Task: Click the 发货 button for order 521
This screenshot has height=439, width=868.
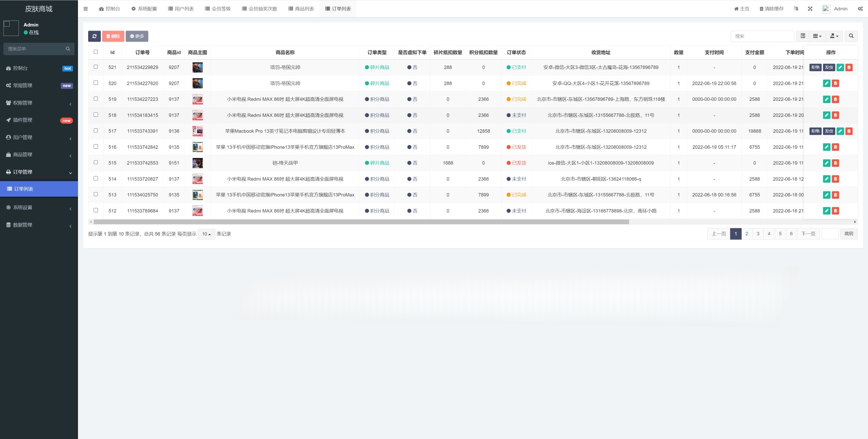Action: click(x=829, y=67)
